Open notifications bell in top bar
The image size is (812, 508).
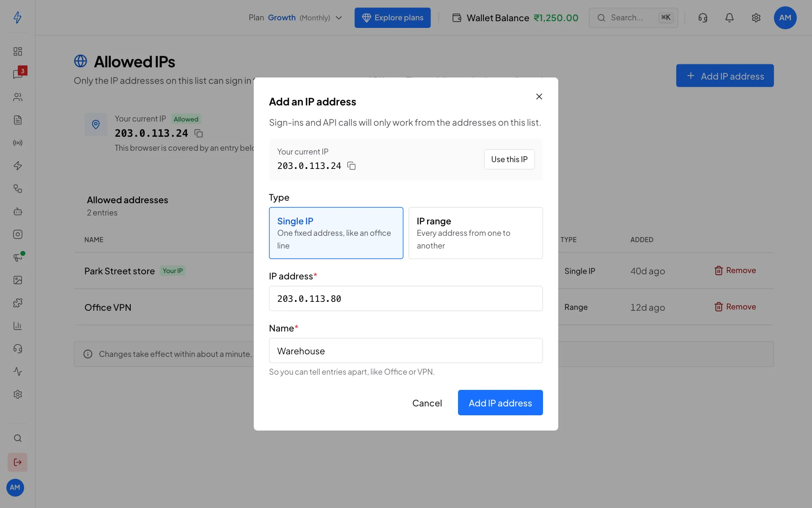[730, 18]
